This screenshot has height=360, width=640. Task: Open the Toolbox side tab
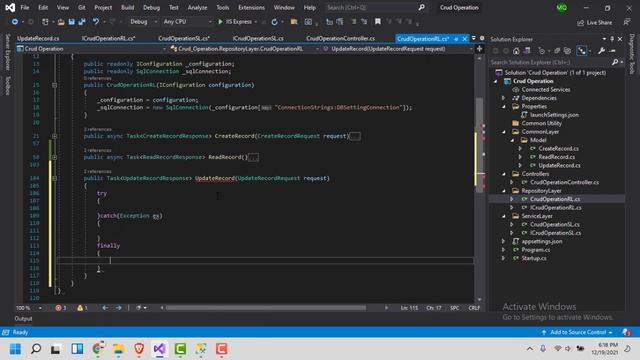coord(7,86)
